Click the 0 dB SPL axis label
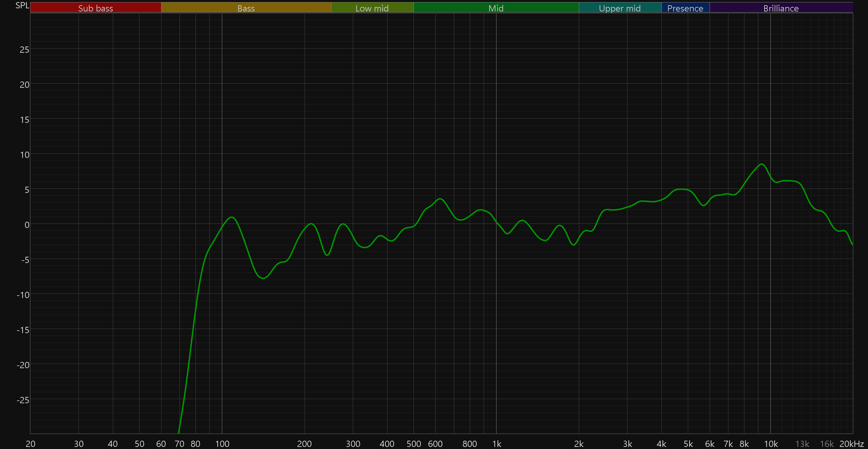 [27, 225]
